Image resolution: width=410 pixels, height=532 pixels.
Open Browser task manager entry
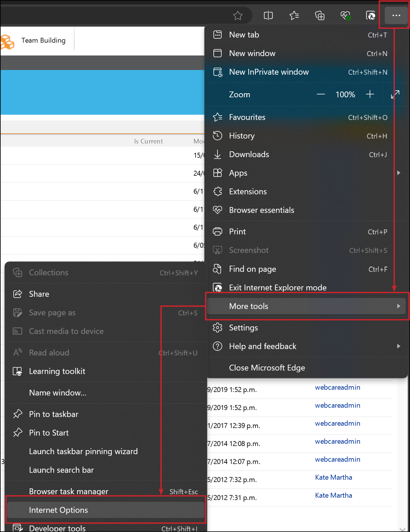click(106, 491)
